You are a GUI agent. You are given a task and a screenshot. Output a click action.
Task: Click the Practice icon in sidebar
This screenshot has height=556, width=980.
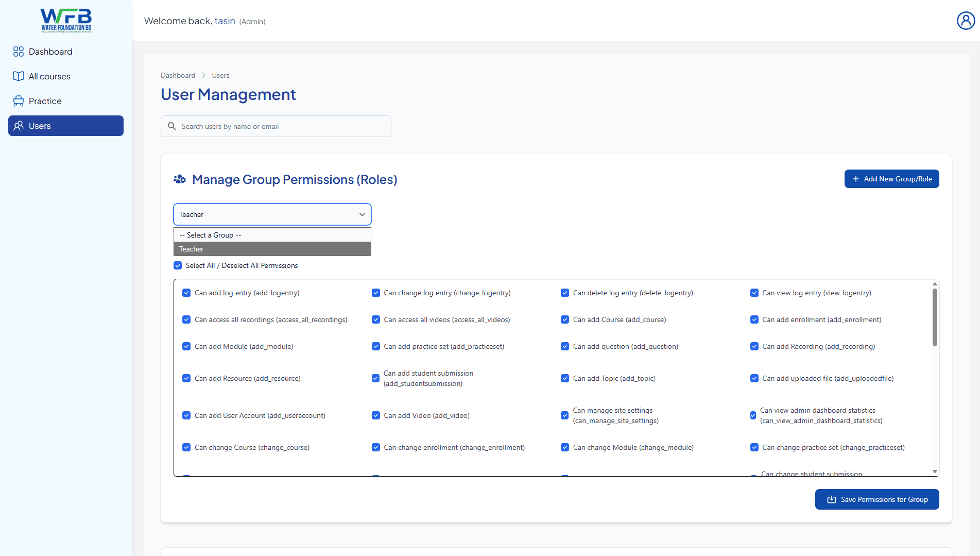[x=19, y=101]
